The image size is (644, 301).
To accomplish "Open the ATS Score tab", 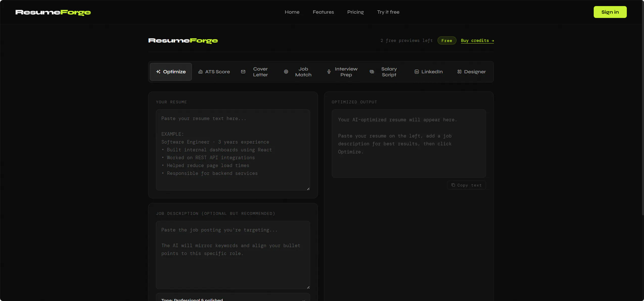I will tap(214, 72).
